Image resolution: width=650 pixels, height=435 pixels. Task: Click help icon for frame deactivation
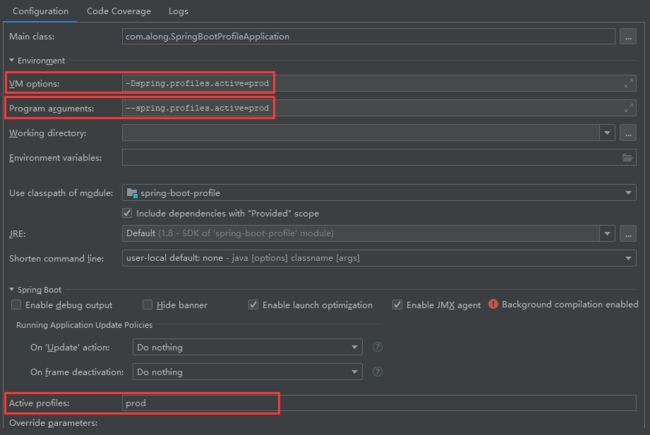[x=377, y=372]
